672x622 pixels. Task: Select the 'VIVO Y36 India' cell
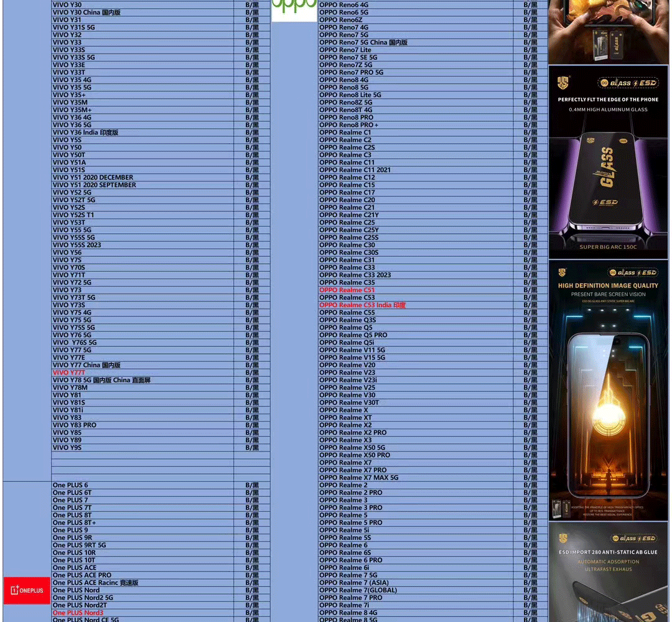tap(142, 132)
